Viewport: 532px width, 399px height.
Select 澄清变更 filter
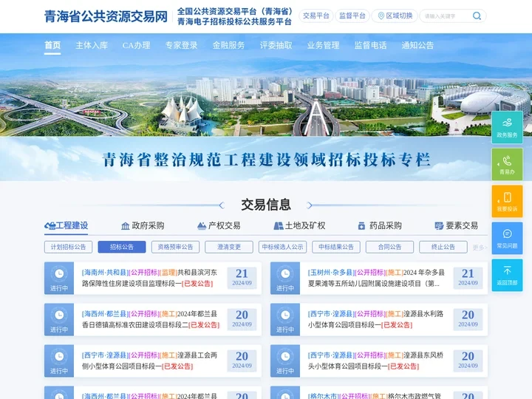coord(229,247)
